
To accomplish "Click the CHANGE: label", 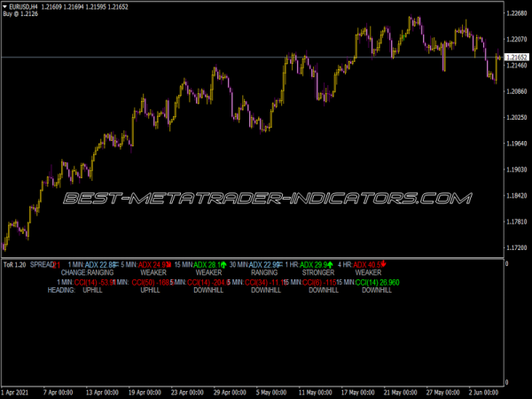I will 74,272.
